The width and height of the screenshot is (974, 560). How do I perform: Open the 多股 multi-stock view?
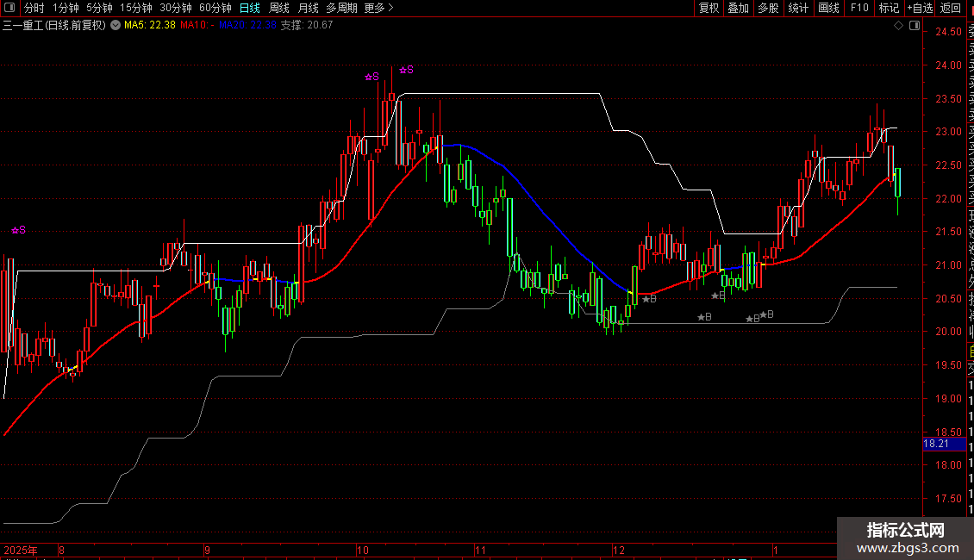coord(768,8)
